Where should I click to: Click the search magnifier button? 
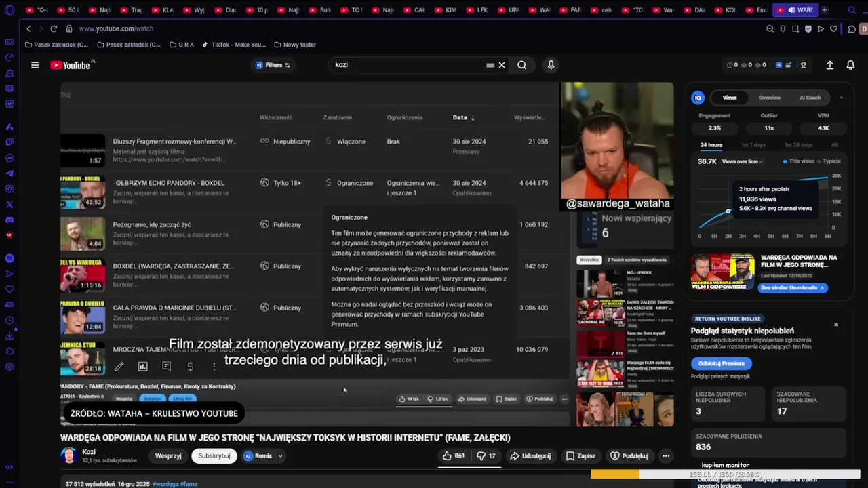521,65
